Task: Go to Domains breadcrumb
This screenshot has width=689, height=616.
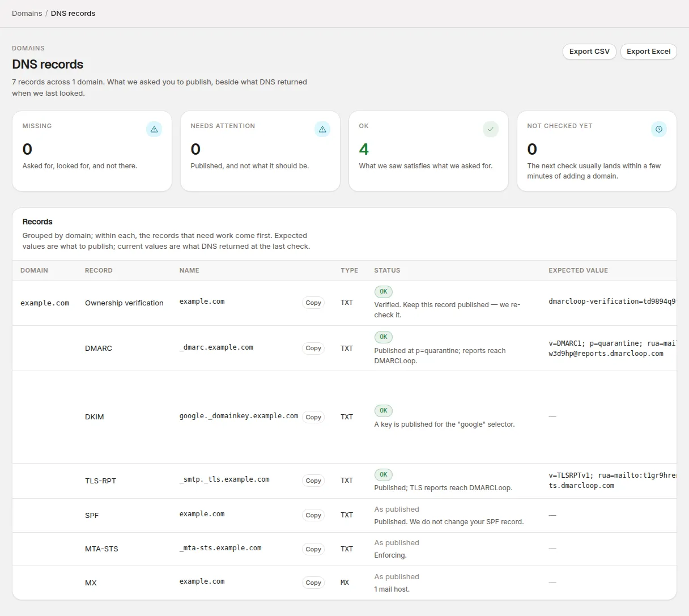Action: (27, 14)
